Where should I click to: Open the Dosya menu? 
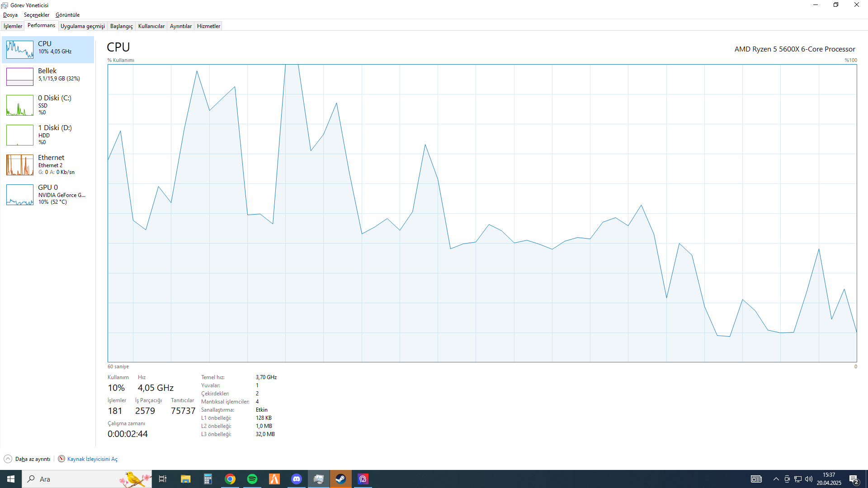click(x=10, y=15)
